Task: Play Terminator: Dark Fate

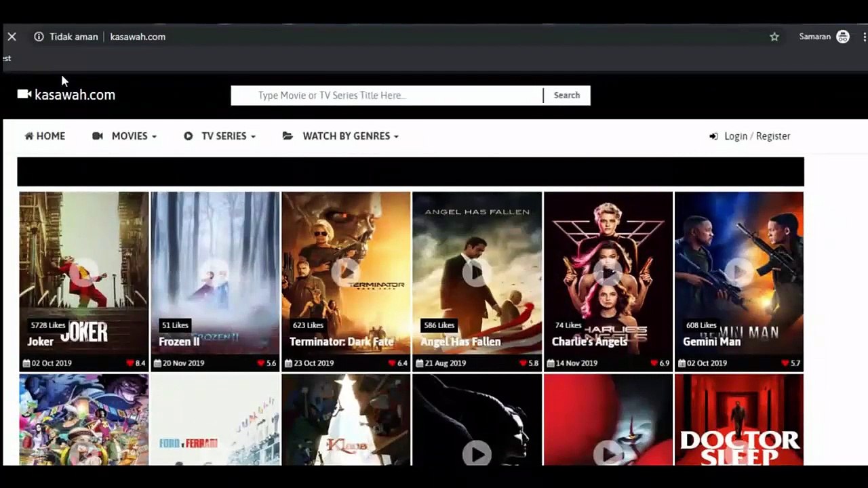Action: [346, 272]
